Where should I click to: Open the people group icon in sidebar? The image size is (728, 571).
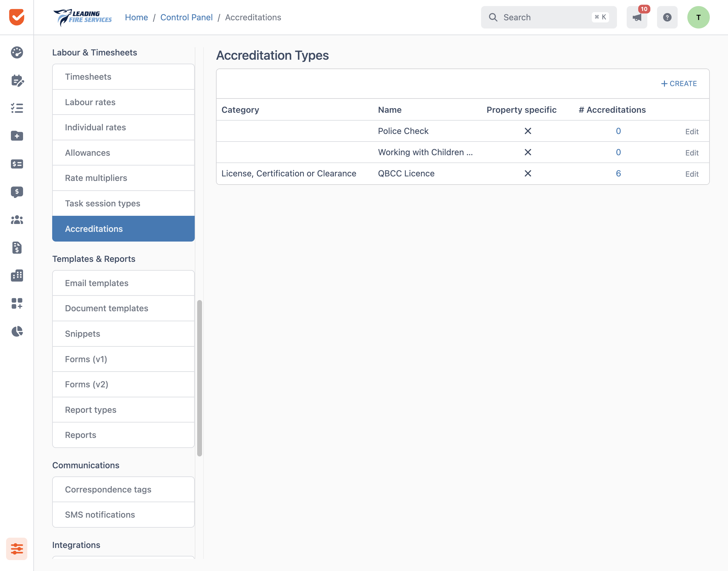pyautogui.click(x=17, y=220)
